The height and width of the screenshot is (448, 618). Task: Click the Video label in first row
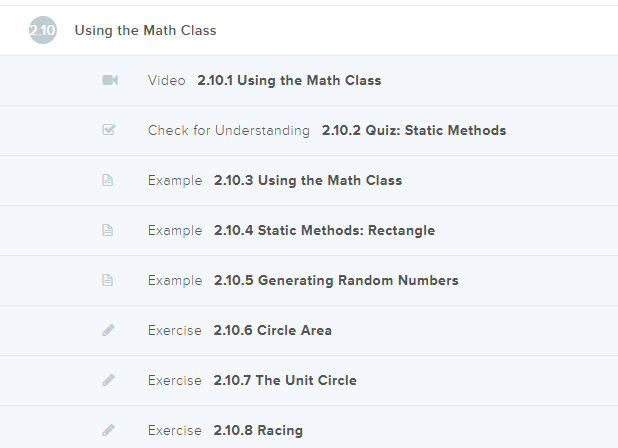coord(166,80)
